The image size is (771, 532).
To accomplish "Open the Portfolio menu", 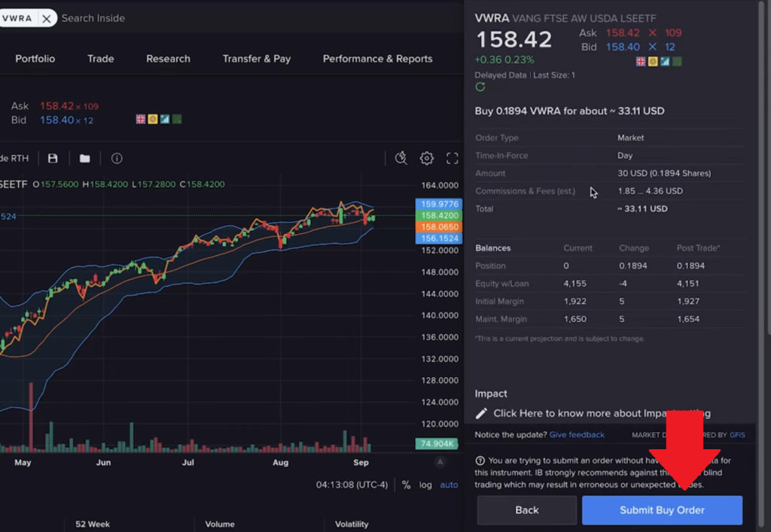I will point(35,59).
